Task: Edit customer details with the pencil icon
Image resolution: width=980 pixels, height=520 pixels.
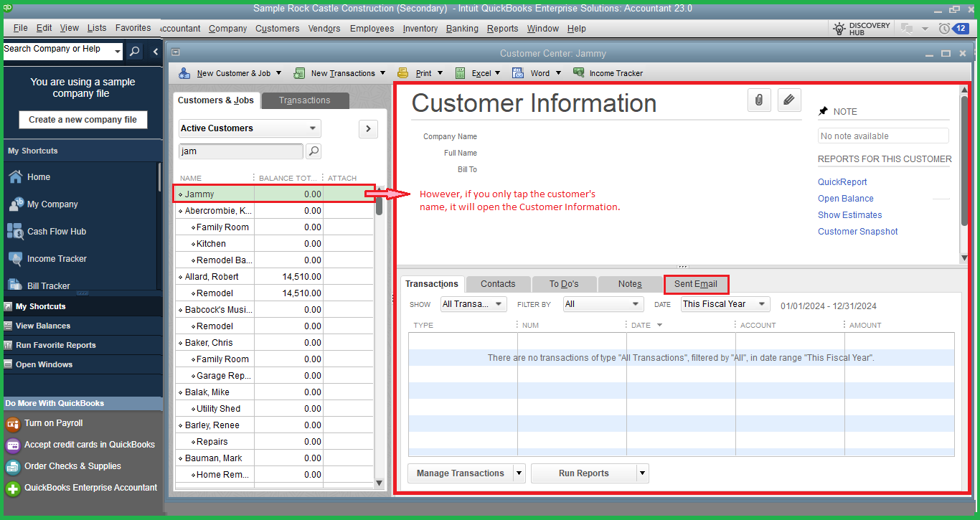Action: [x=788, y=100]
